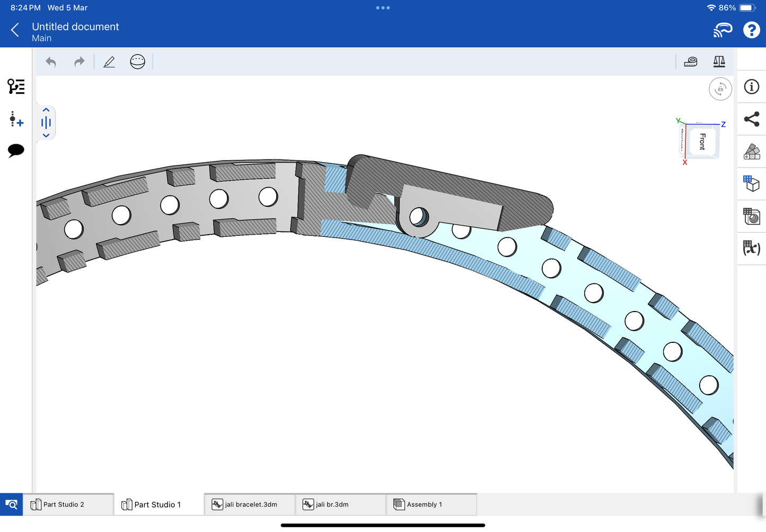Expand the section view slider up chevron
Viewport: 766px width, 532px height.
click(x=46, y=110)
